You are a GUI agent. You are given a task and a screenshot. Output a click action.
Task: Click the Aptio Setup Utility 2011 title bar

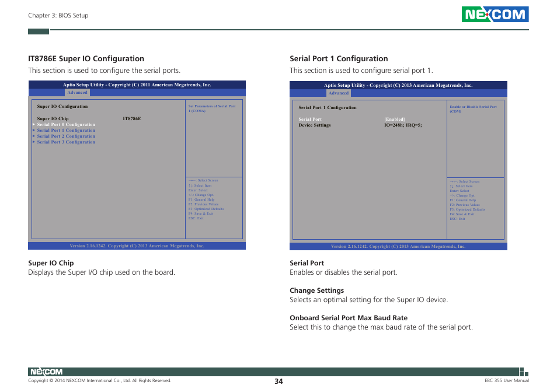point(137,85)
